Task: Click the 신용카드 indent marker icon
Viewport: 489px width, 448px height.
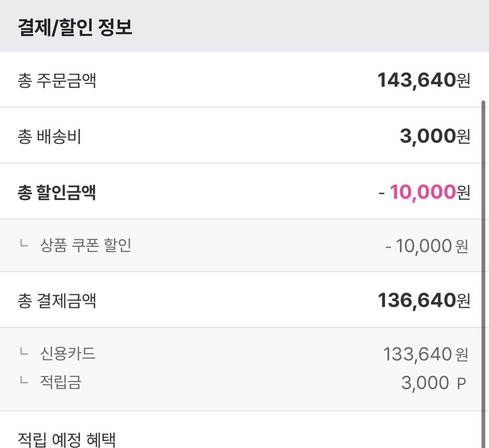Action: point(23,353)
